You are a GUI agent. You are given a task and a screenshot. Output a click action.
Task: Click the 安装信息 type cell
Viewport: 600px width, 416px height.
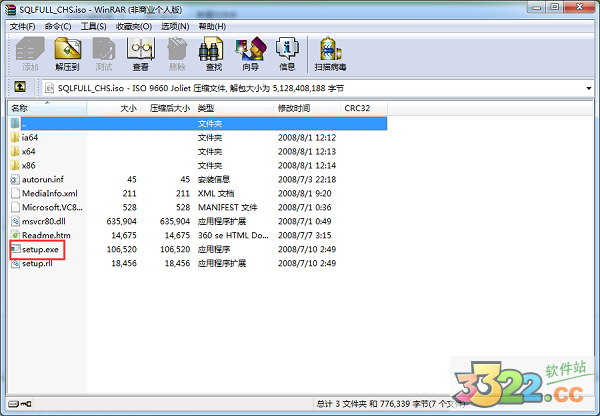pos(214,179)
